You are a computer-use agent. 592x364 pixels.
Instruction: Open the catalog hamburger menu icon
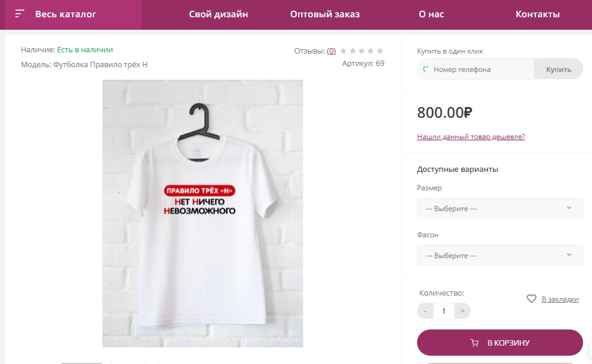(20, 14)
